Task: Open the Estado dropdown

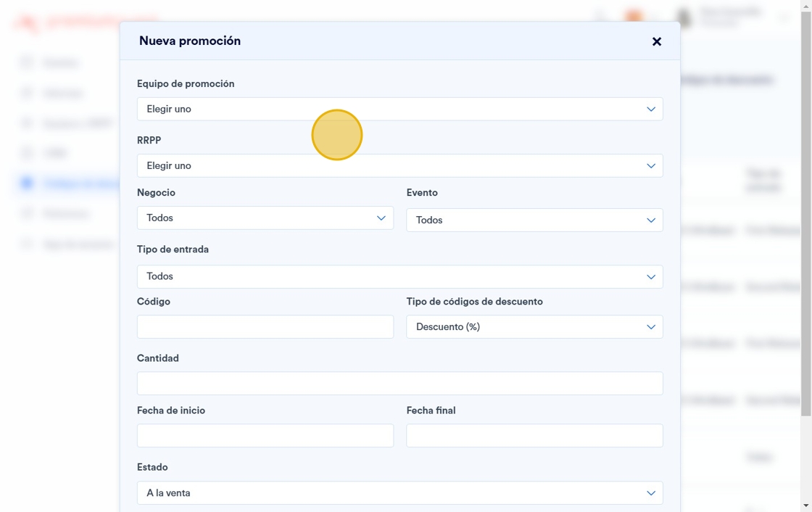Action: 399,492
